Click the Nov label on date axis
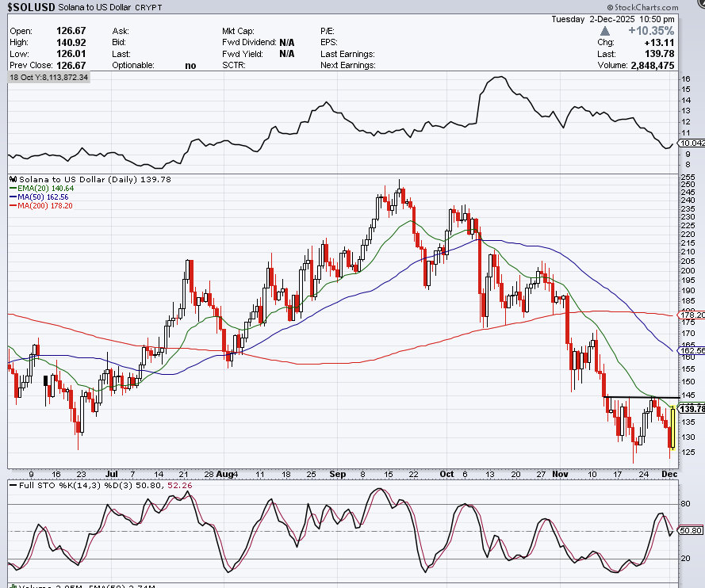Image resolution: width=705 pixels, height=588 pixels. tap(560, 474)
